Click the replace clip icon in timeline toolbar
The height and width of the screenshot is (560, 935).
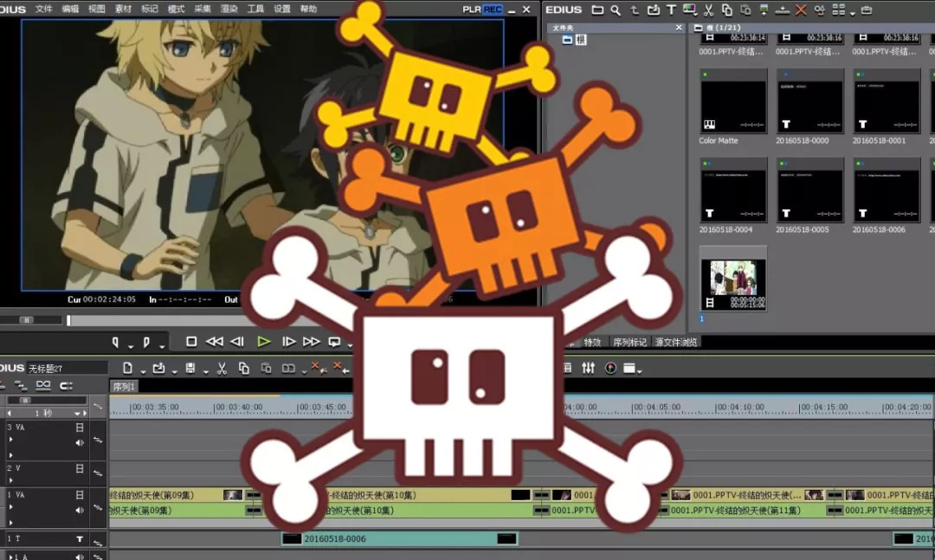tap(288, 369)
